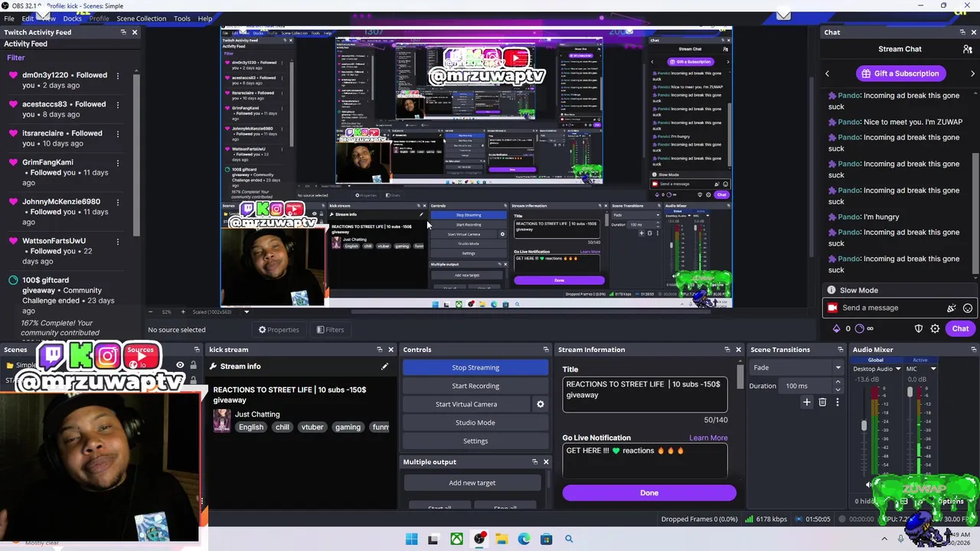Close the Multiple output dock
Viewport: 980px width, 551px height.
click(546, 461)
